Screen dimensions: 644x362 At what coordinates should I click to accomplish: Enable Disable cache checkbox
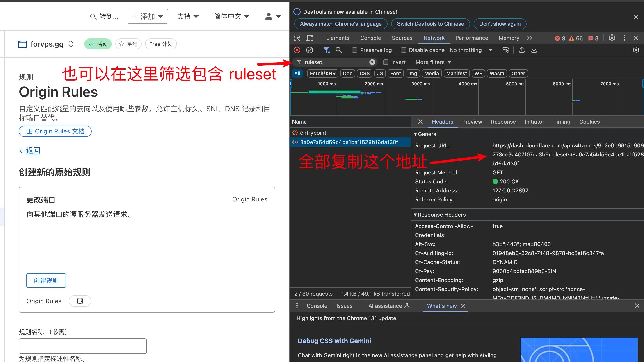[x=403, y=50]
